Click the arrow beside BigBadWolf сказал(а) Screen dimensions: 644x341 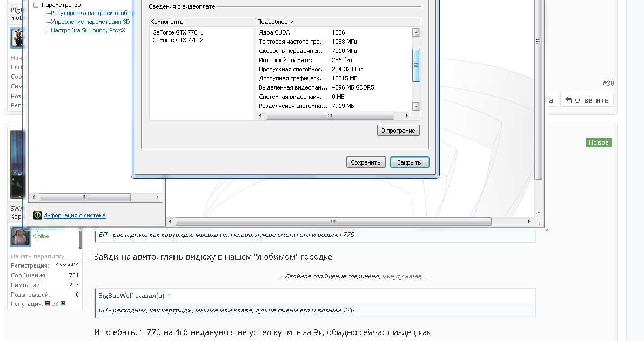(x=169, y=296)
